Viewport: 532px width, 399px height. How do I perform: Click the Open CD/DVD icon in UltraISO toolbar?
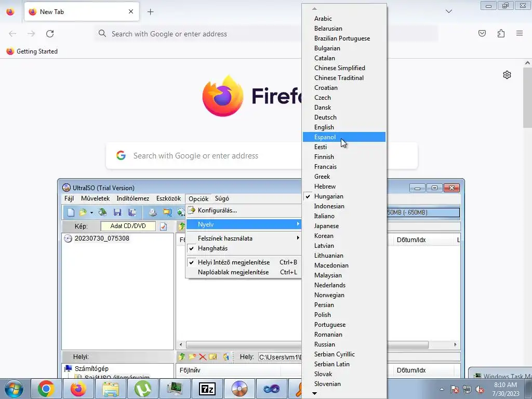[102, 212]
